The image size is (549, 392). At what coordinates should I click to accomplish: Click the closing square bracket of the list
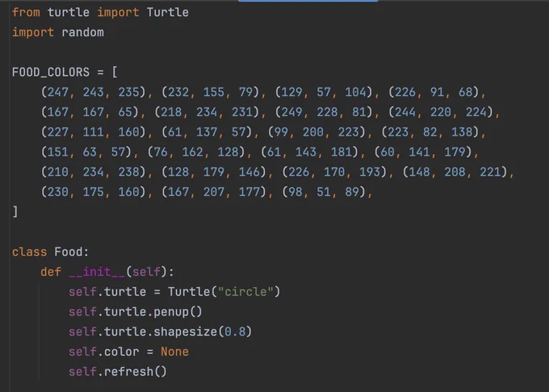15,212
